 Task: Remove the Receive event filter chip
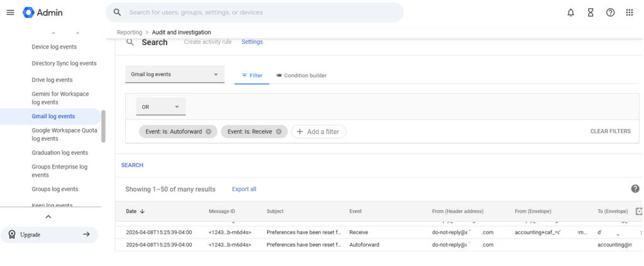tap(279, 131)
